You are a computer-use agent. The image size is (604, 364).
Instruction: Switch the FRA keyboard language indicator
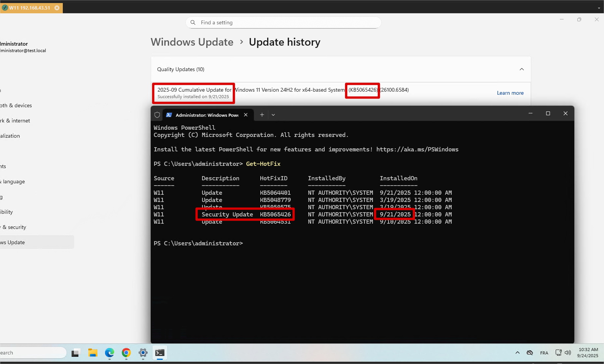pyautogui.click(x=544, y=353)
